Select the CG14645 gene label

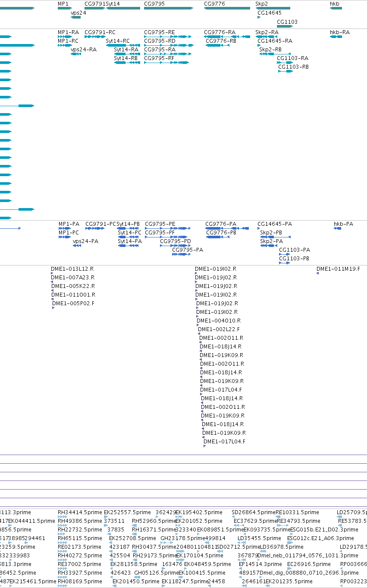click(x=270, y=13)
